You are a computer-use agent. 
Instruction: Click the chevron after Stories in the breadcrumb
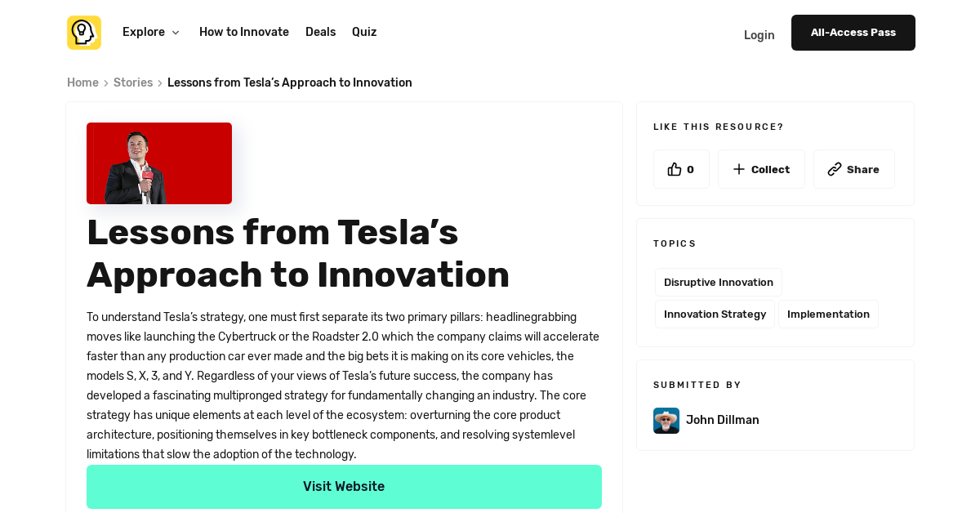point(159,83)
